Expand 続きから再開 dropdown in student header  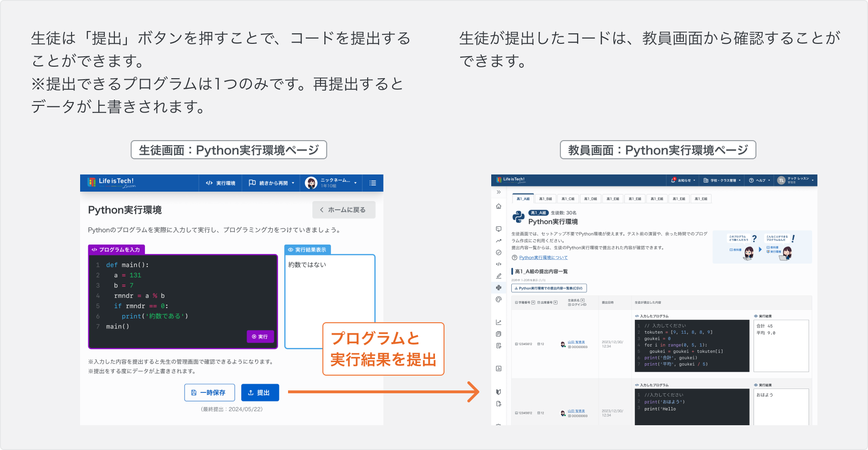[271, 183]
